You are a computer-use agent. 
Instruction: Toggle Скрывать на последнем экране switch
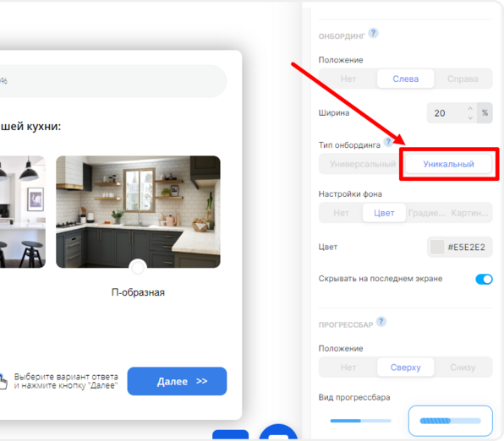[484, 279]
